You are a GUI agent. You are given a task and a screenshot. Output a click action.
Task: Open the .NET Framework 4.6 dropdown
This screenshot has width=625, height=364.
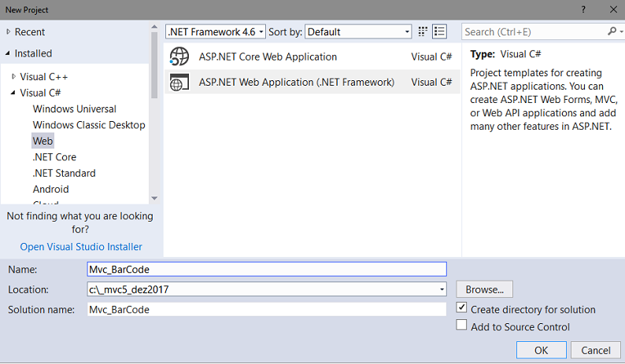[216, 32]
